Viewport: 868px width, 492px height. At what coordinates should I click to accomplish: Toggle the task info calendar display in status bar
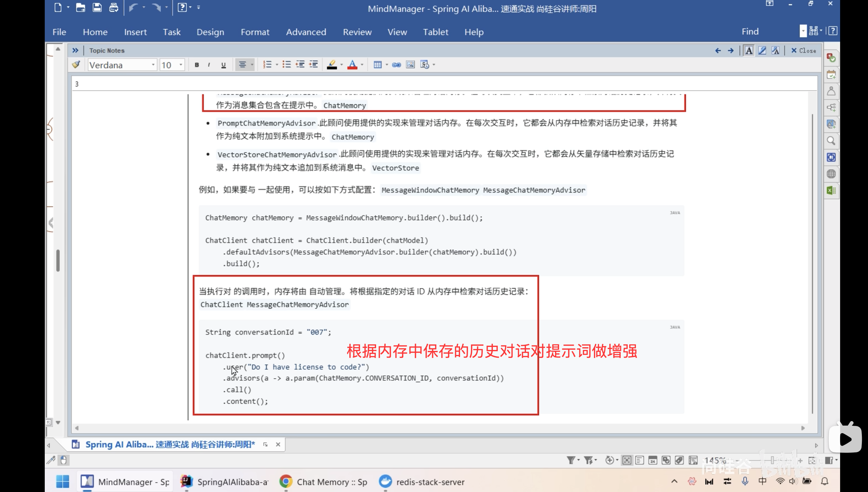point(653,460)
